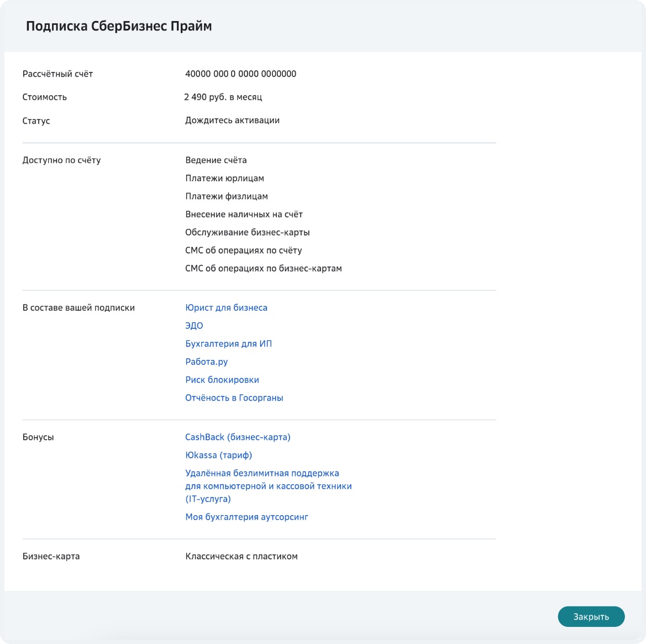Click the Подписка СберБизнес Прайм heading
The image size is (646, 644).
(119, 26)
